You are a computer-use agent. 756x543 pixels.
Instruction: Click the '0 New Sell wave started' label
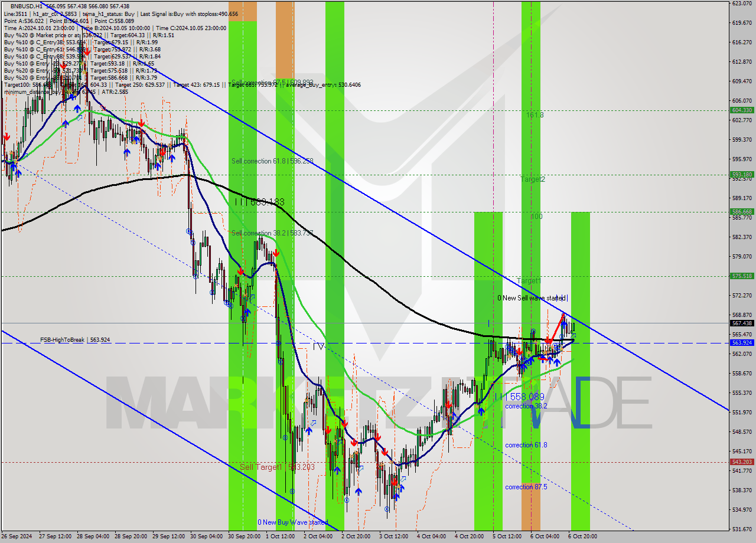[532, 298]
